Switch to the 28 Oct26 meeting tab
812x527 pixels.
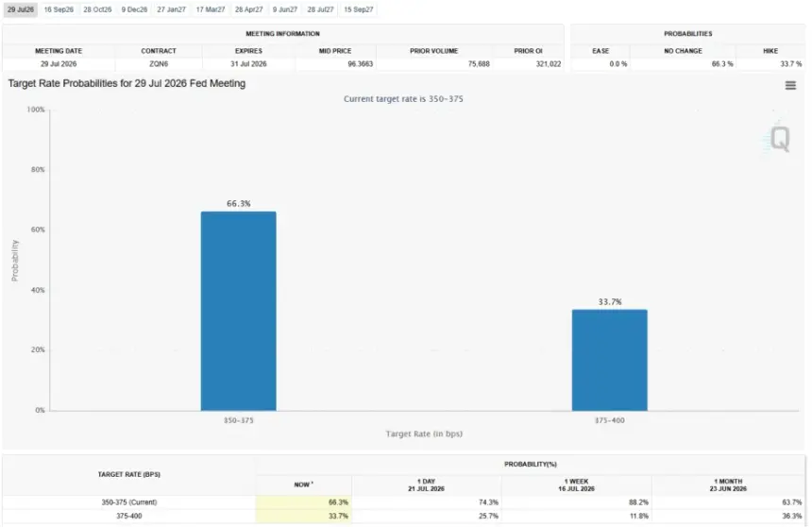click(x=97, y=9)
